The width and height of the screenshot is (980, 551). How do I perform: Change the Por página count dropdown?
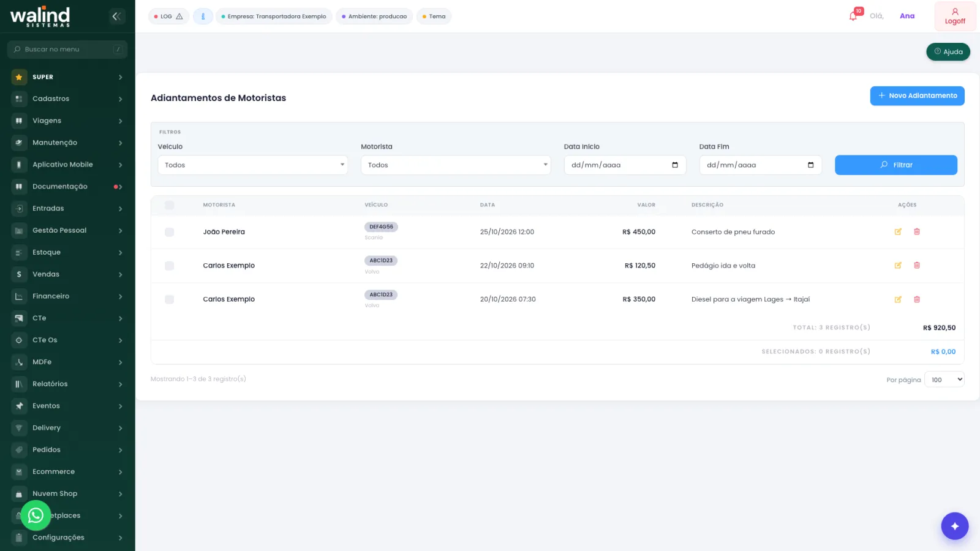click(x=944, y=380)
